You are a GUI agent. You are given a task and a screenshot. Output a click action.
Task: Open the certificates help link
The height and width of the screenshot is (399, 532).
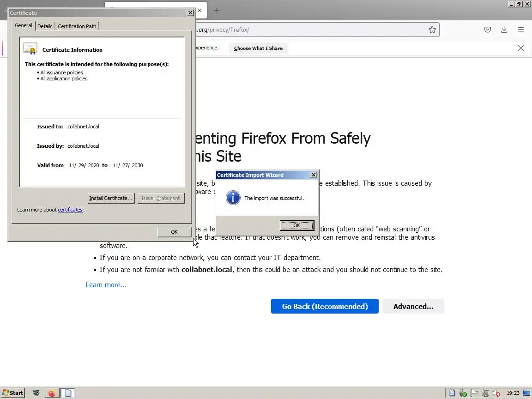click(x=70, y=210)
